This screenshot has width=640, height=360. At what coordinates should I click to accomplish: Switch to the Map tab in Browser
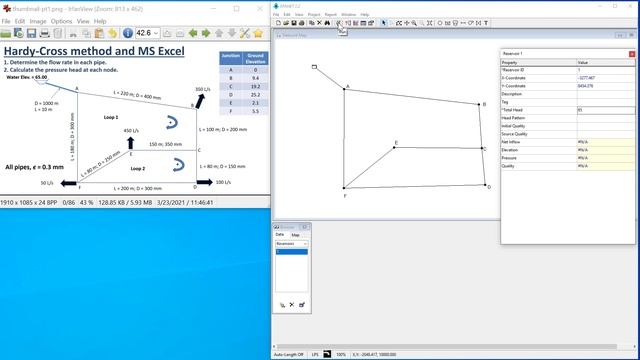[296, 235]
